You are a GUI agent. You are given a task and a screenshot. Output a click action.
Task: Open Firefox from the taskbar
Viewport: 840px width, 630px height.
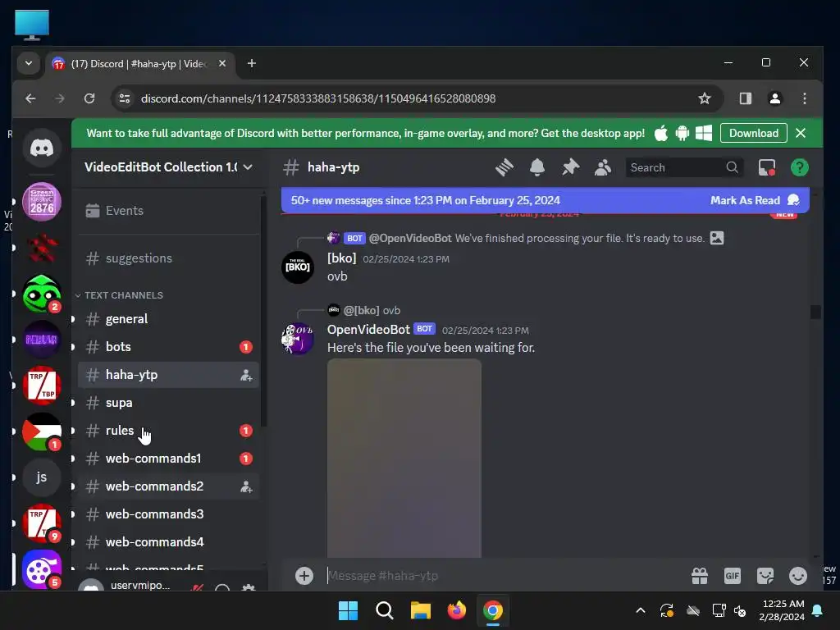pyautogui.click(x=456, y=610)
